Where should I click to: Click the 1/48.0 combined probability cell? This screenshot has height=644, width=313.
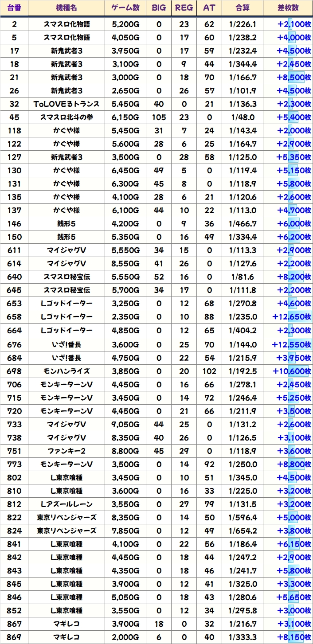(x=243, y=117)
